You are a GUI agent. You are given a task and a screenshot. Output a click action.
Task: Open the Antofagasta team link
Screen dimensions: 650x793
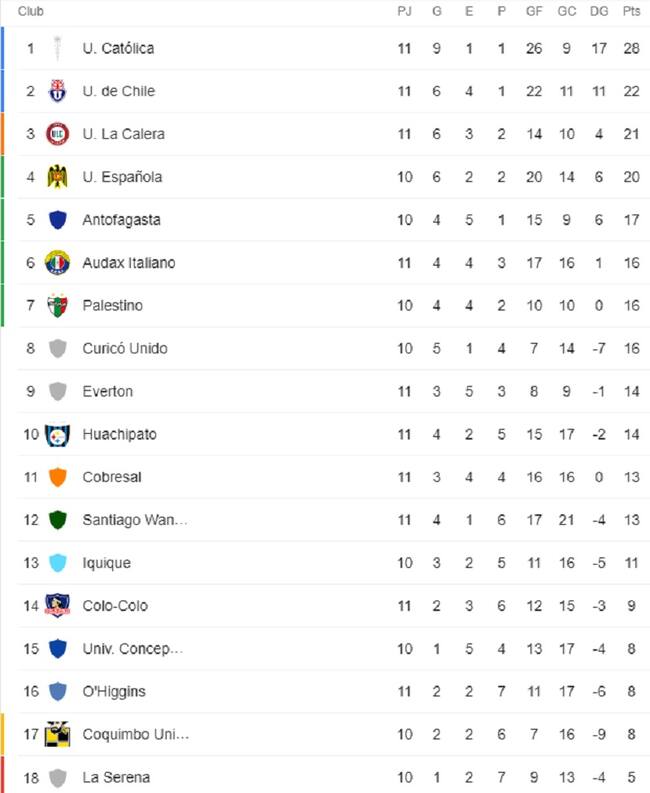121,220
